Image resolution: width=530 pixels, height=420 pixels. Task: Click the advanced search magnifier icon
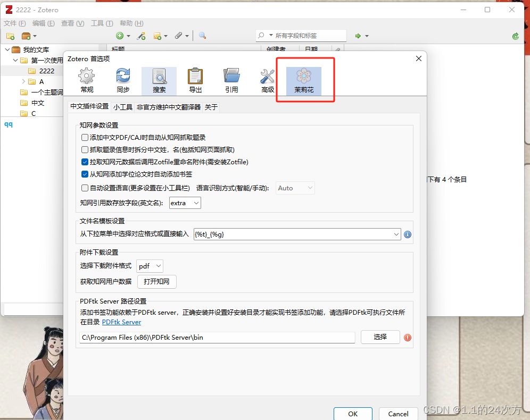tap(202, 36)
